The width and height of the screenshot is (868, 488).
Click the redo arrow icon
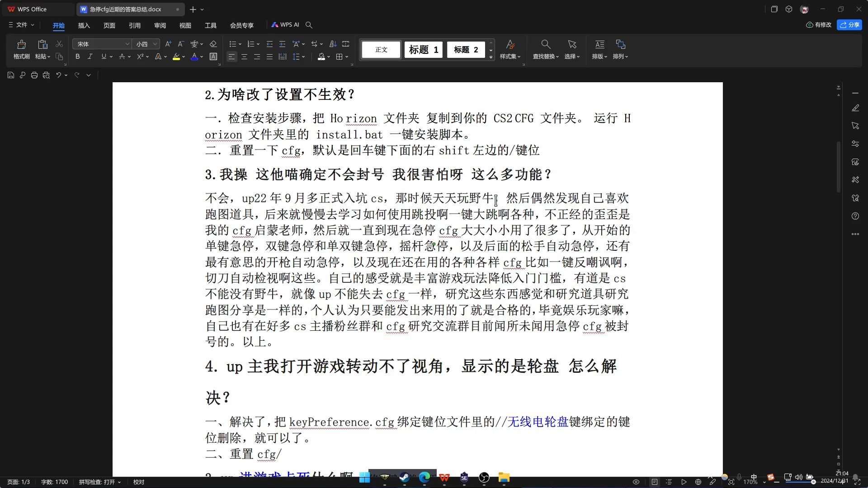[77, 75]
